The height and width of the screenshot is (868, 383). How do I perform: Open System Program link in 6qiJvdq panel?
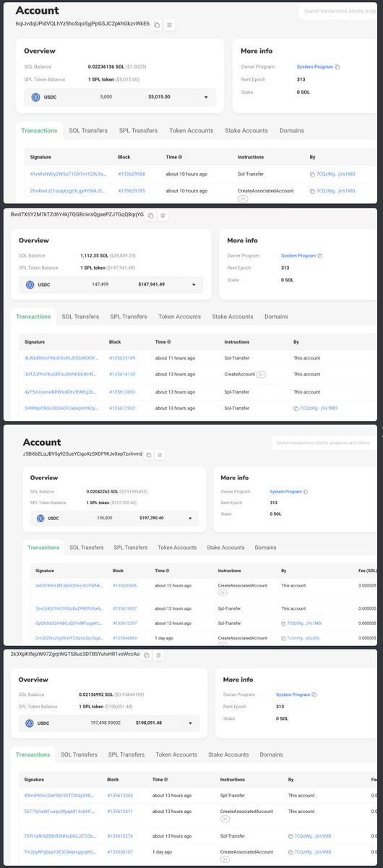315,67
